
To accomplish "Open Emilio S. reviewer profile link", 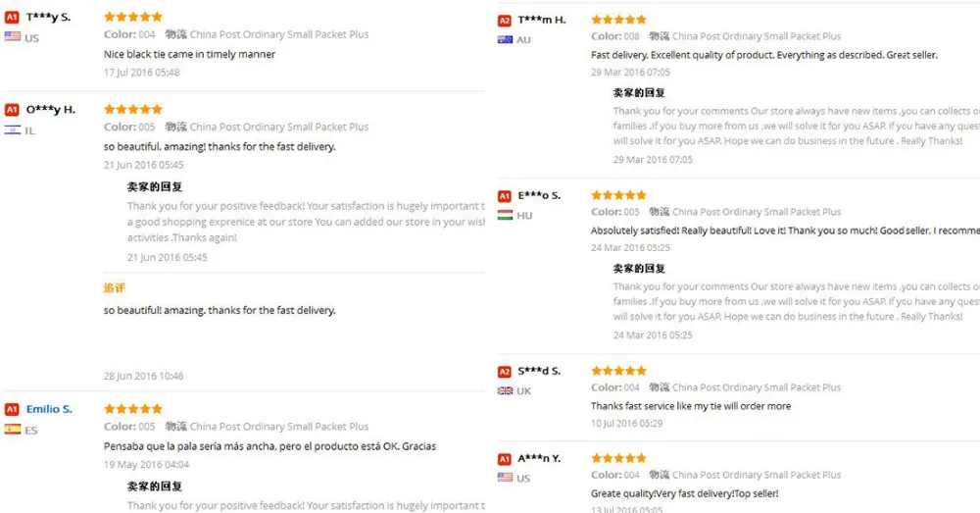I will coord(49,409).
